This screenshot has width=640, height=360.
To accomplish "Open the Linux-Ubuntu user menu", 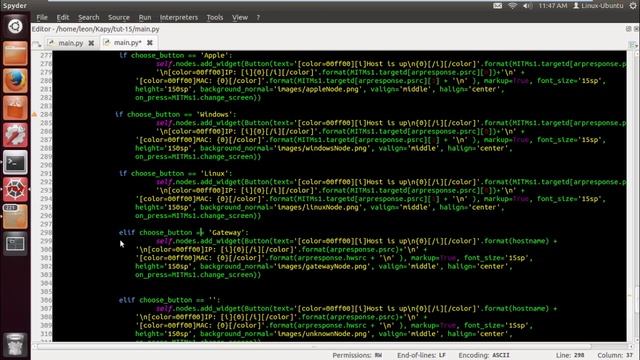I will point(598,6).
